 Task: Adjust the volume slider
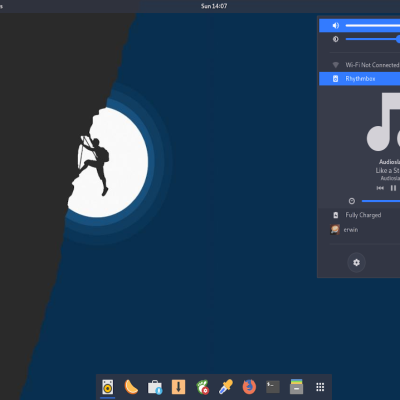[x=373, y=26]
